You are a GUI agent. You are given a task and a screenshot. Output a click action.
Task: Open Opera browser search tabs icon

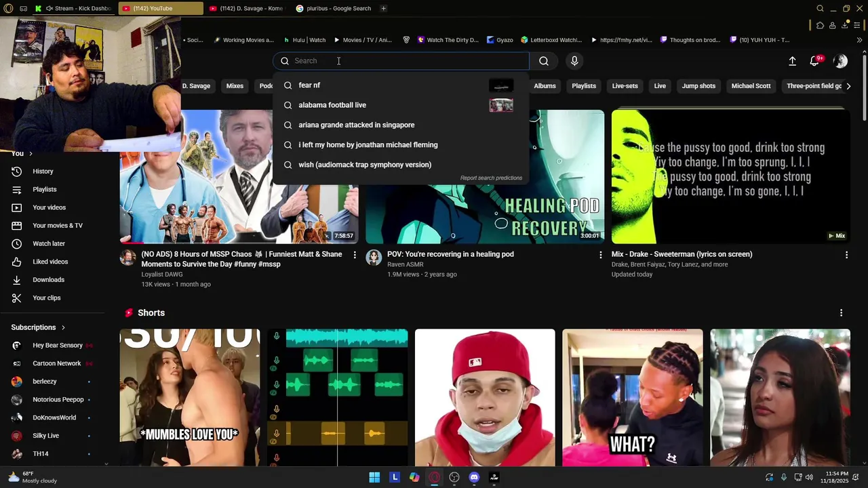click(x=820, y=9)
